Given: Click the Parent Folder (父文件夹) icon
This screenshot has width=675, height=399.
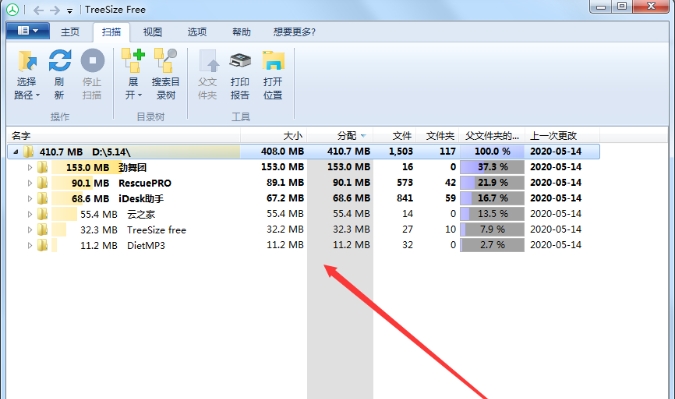Looking at the screenshot, I should (208, 61).
